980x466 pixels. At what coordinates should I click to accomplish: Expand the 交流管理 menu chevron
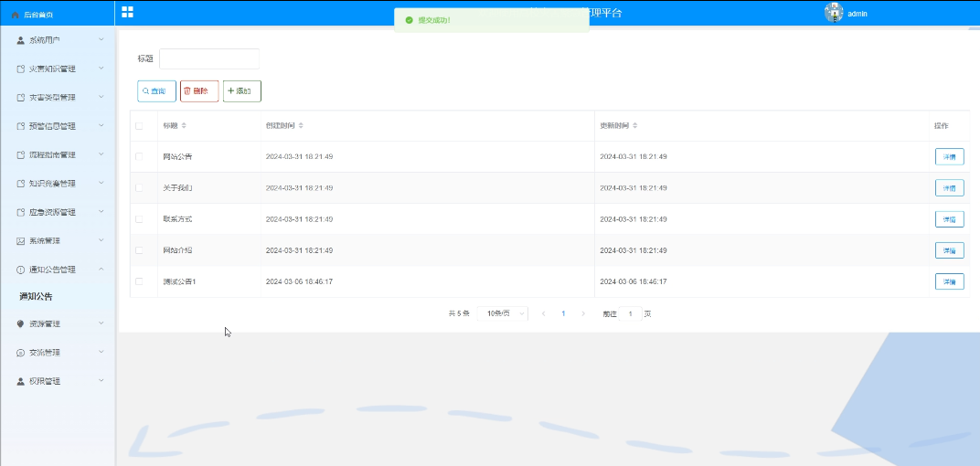click(101, 352)
